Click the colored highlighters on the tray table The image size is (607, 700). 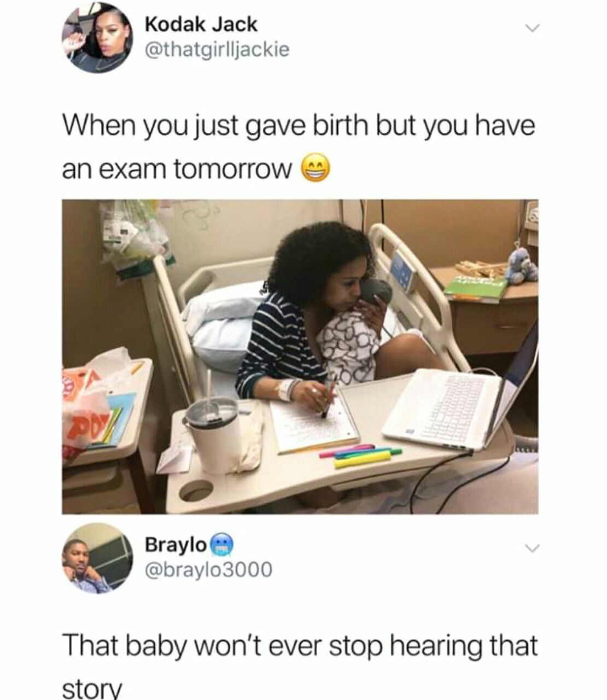tap(360, 456)
